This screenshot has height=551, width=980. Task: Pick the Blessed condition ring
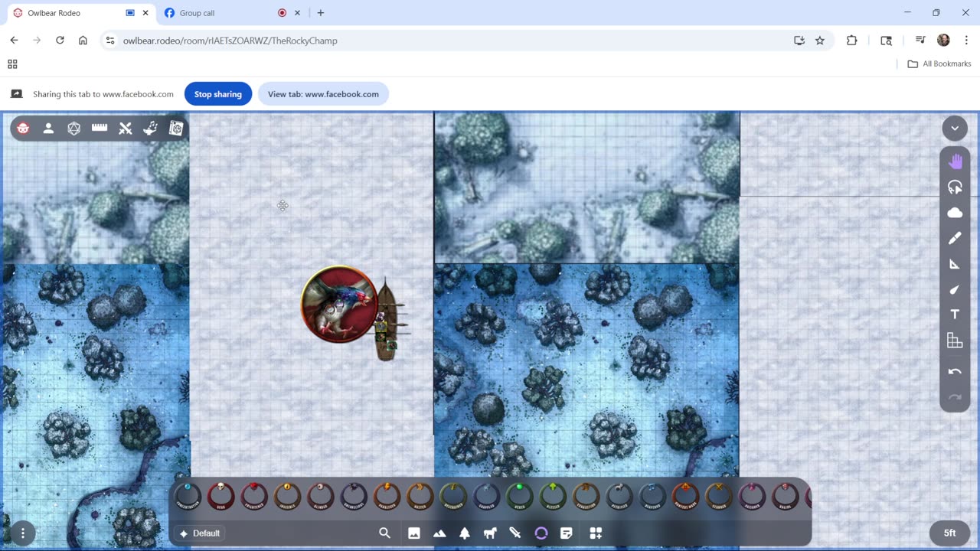(553, 497)
